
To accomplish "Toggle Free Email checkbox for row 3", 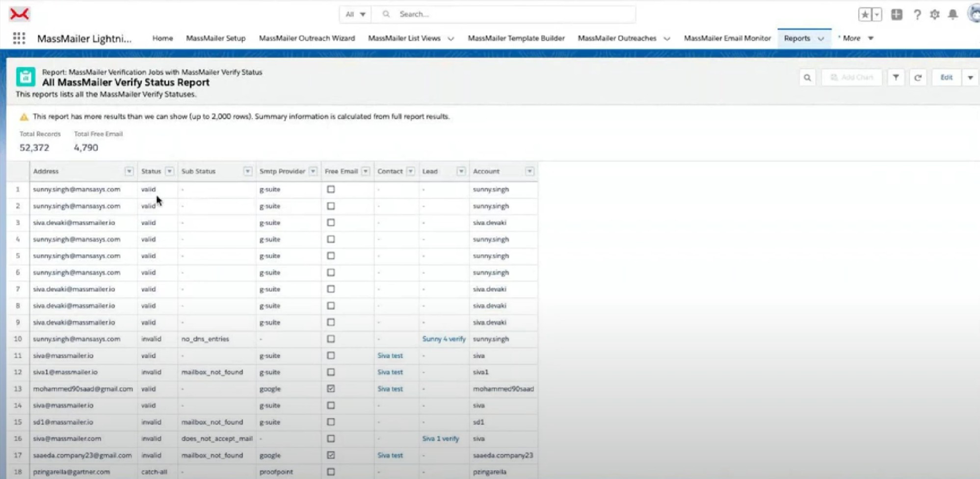I will pos(331,223).
